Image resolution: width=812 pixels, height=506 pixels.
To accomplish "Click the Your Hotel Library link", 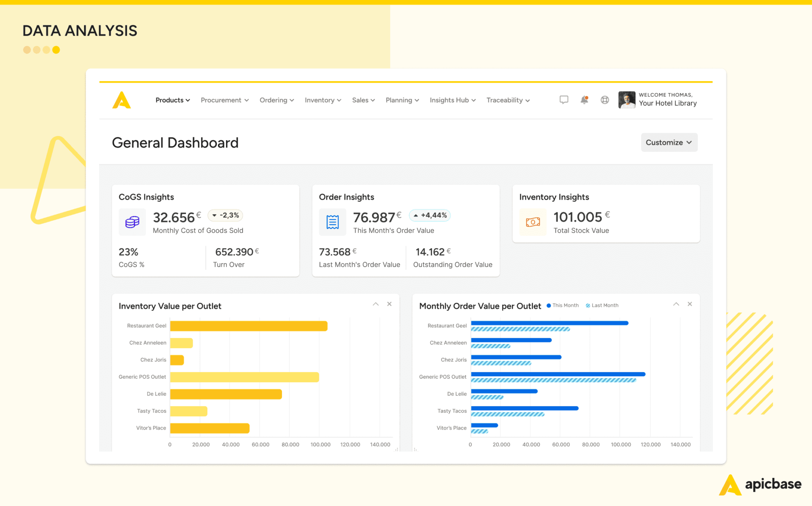I will tap(668, 103).
